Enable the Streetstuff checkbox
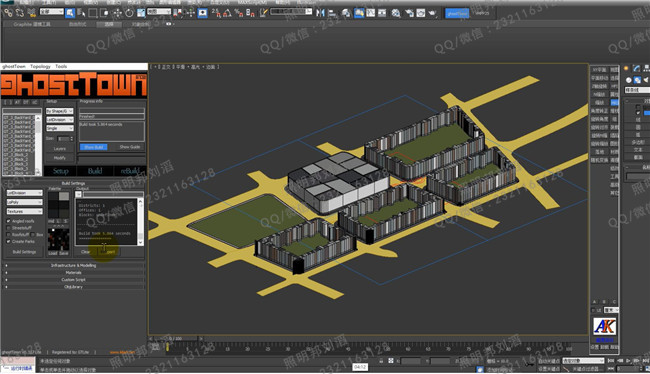Screen dimensions: 650x374 [8, 228]
